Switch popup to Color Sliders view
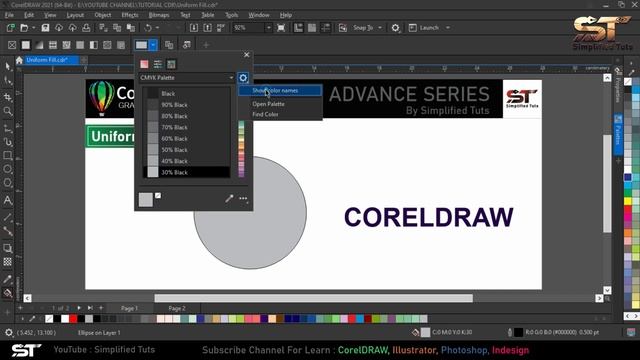The width and height of the screenshot is (640, 360). (158, 64)
